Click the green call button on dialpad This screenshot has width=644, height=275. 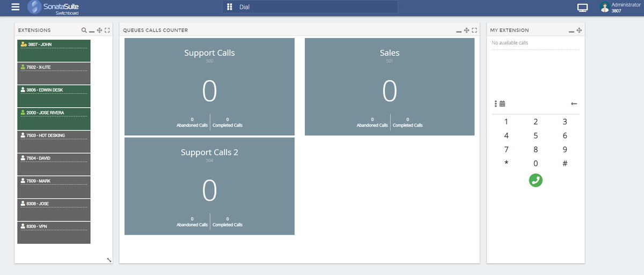536,180
